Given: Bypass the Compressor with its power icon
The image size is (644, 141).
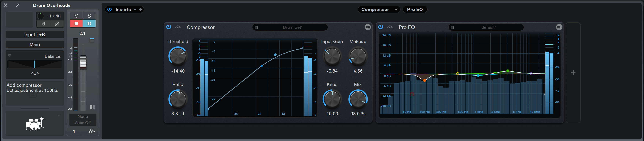Looking at the screenshot, I should [x=169, y=27].
